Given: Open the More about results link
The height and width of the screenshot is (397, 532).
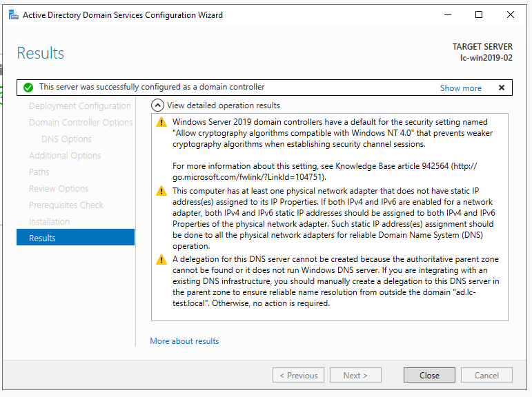Looking at the screenshot, I should pyautogui.click(x=184, y=341).
